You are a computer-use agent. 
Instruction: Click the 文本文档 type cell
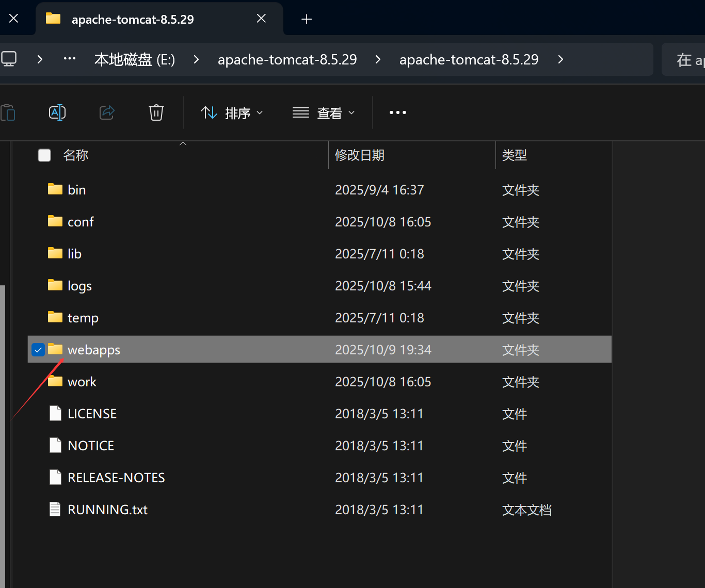click(x=527, y=510)
